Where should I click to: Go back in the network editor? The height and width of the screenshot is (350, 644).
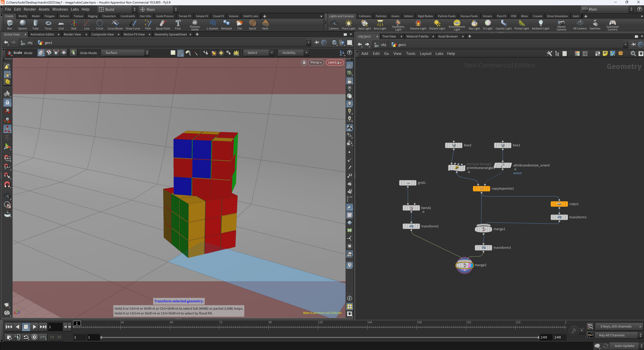point(359,45)
